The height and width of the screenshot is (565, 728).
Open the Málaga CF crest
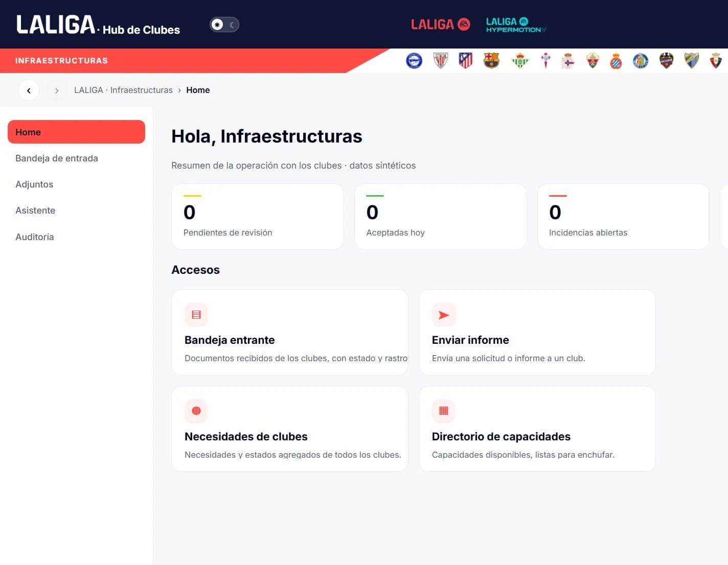point(691,61)
